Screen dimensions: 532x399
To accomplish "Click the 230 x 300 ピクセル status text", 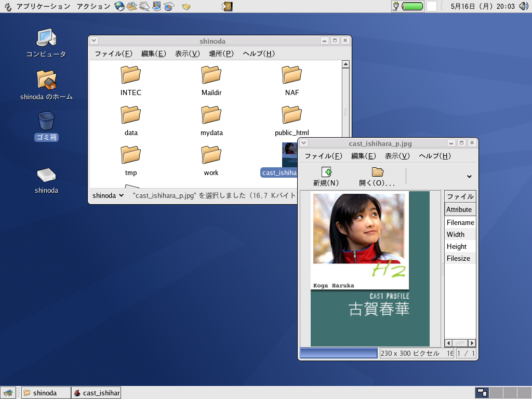I will pos(410,353).
